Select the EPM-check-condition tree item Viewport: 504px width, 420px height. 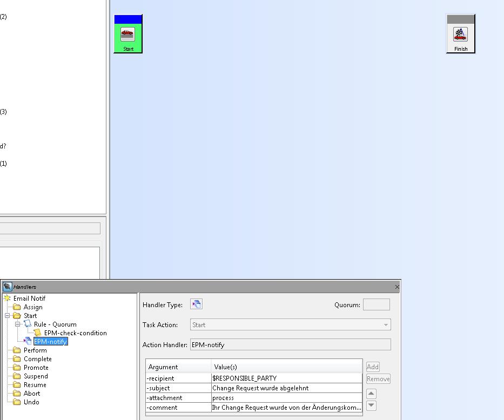coord(76,333)
